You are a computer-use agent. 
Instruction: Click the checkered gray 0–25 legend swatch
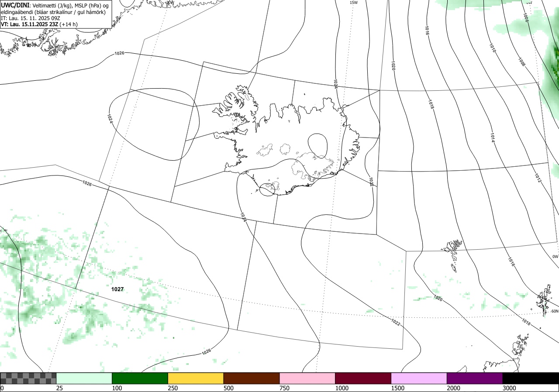(x=28, y=378)
